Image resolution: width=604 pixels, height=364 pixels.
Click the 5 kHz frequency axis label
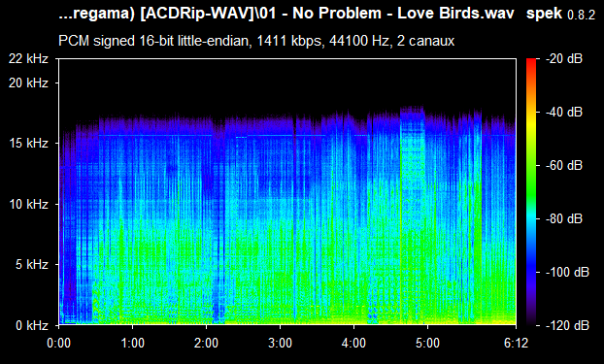32,264
